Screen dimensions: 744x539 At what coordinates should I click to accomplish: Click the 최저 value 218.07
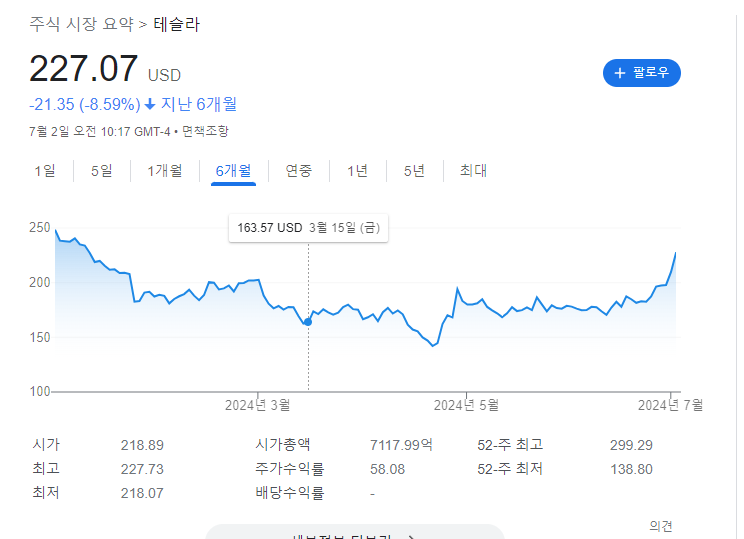pyautogui.click(x=142, y=493)
